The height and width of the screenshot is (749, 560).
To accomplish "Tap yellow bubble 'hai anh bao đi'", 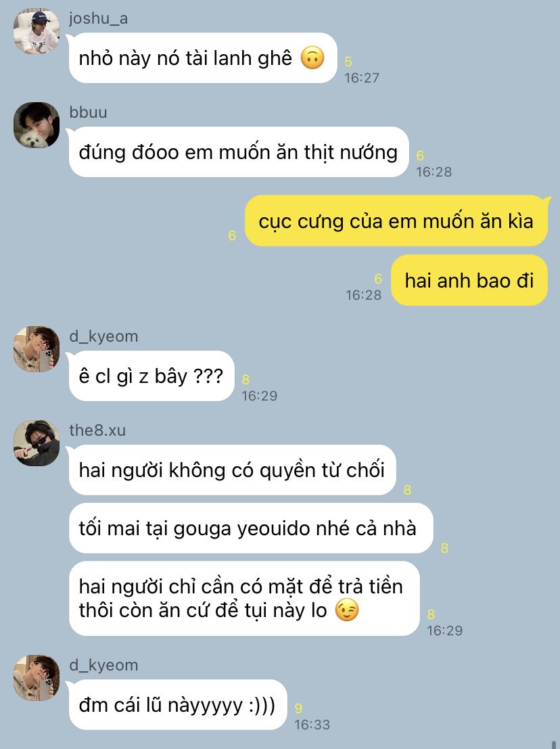I will 469,280.
